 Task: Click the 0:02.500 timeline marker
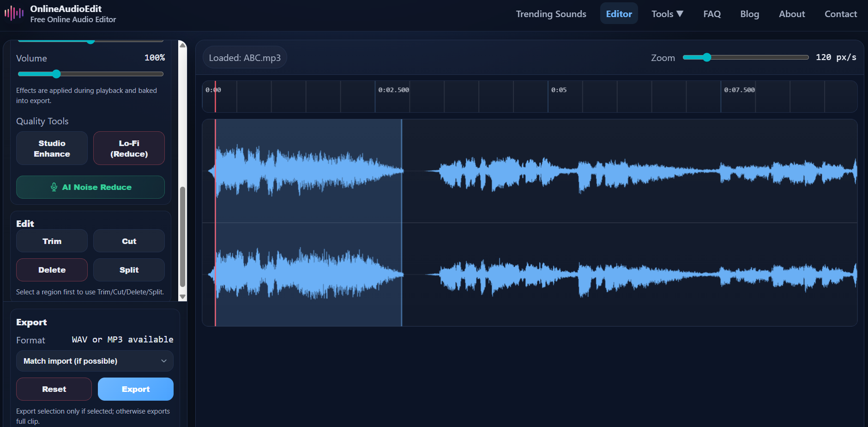(x=393, y=90)
